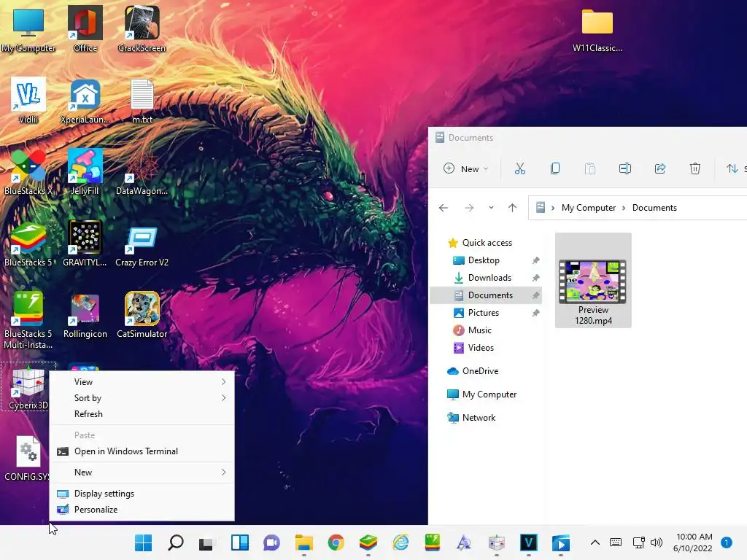Open the My Computer desktop icon
Viewport: 747px width, 560px height.
[28, 28]
